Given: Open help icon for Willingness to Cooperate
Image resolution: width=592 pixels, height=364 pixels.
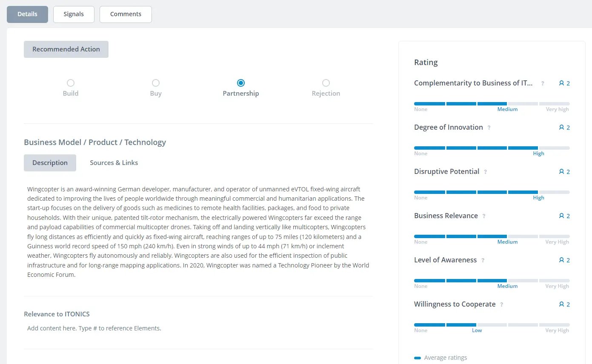Looking at the screenshot, I should pos(502,304).
